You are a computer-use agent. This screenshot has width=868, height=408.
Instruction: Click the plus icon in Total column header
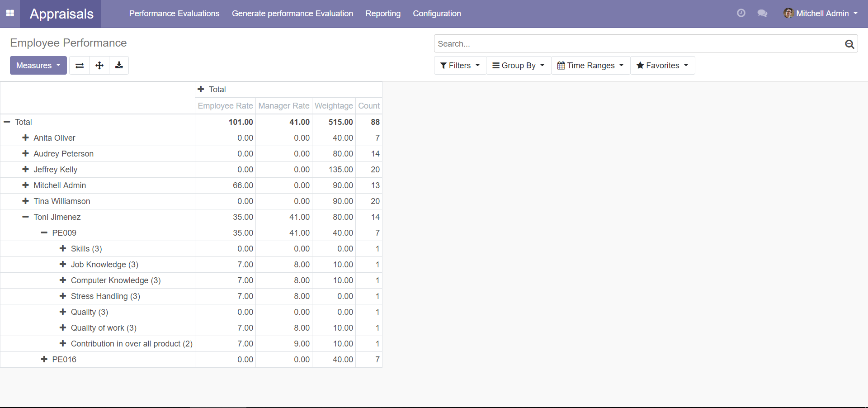201,90
